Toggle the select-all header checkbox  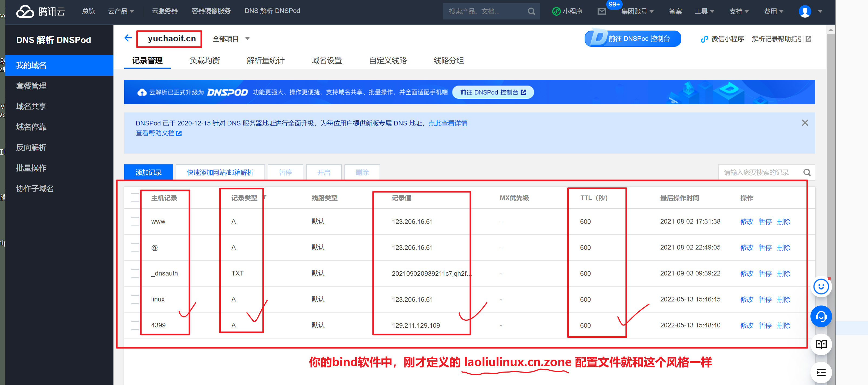click(x=135, y=198)
